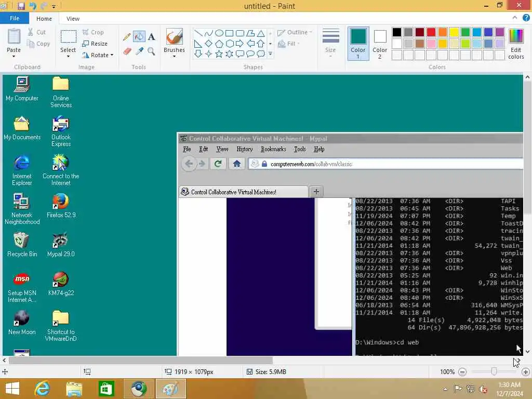Pick the red color swatch

pos(431,32)
